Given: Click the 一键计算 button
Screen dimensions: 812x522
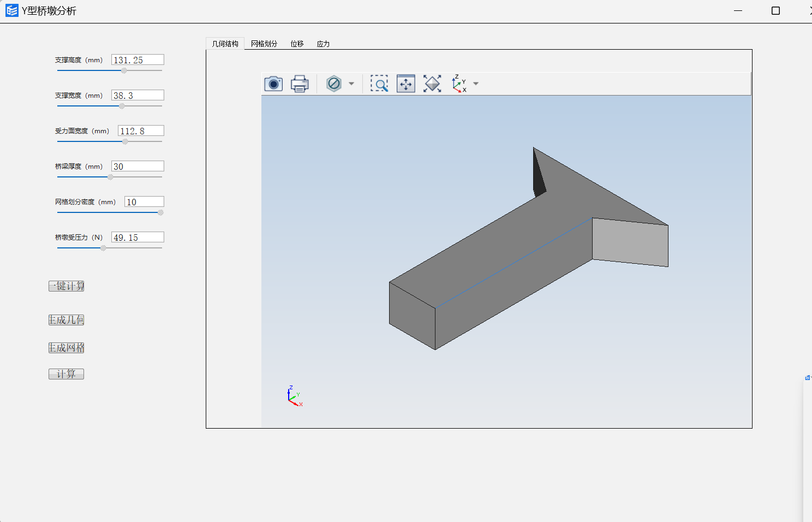Looking at the screenshot, I should 66,286.
